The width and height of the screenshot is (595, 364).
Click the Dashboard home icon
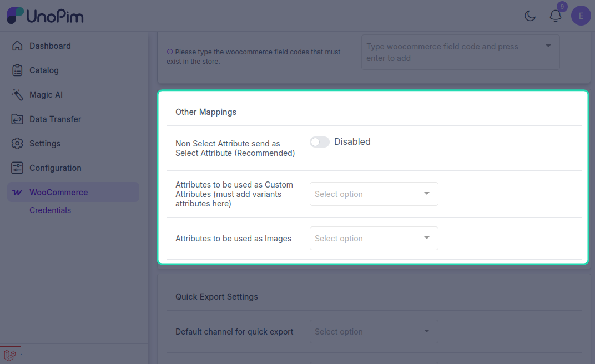click(17, 46)
